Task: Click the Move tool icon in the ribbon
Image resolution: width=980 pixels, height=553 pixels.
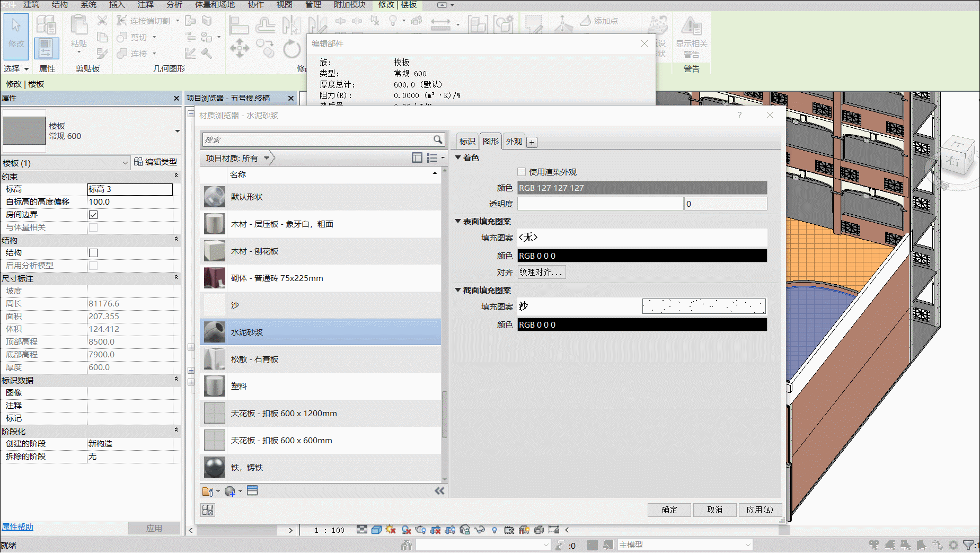Action: click(x=240, y=48)
